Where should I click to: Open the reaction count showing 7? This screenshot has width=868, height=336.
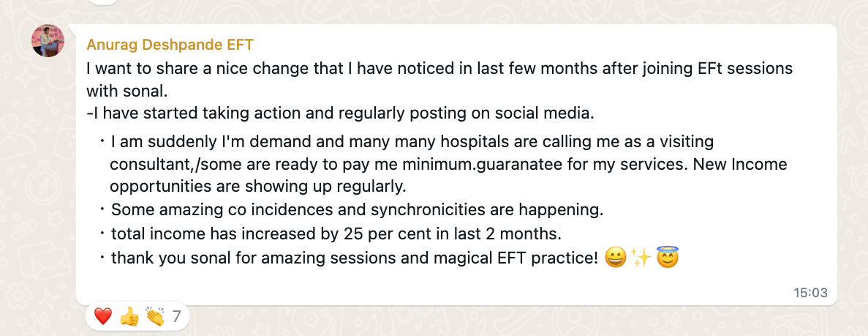176,316
